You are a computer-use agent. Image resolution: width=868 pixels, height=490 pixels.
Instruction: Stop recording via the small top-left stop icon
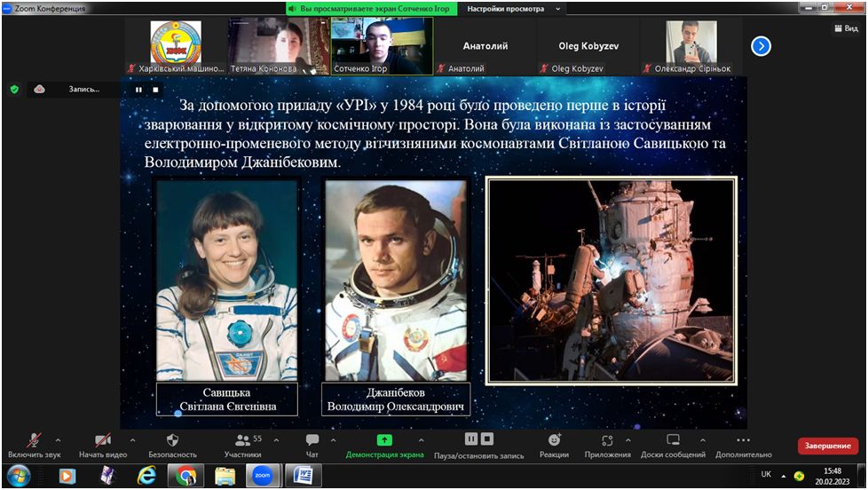coord(155,90)
